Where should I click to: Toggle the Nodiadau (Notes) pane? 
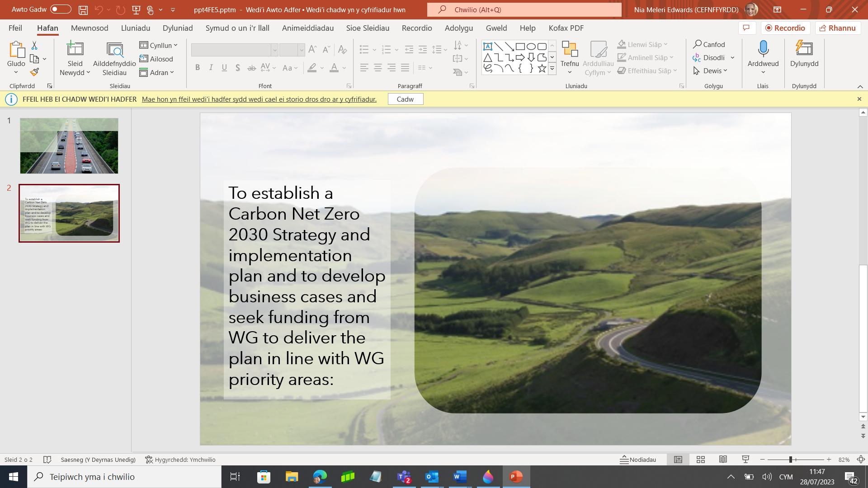coord(638,460)
